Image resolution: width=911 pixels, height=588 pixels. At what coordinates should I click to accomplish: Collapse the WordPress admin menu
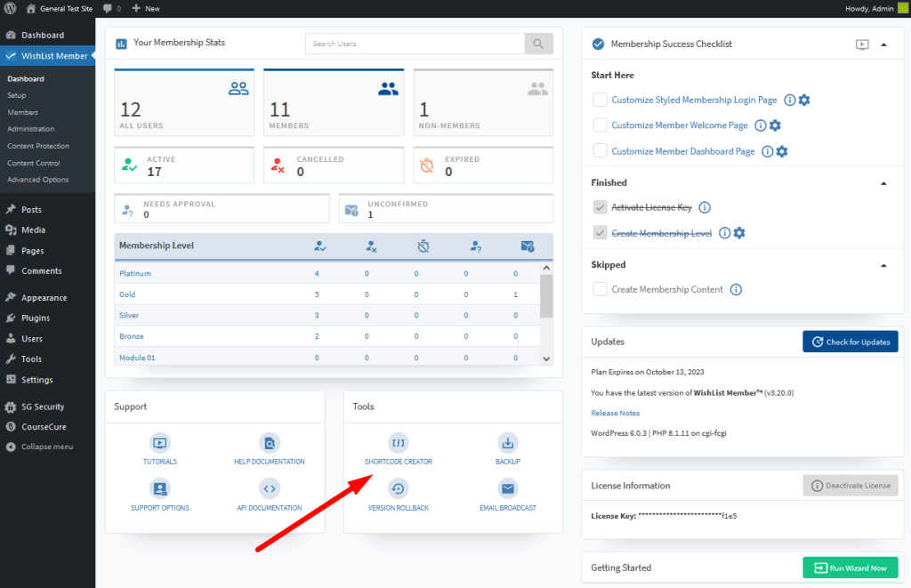pos(40,447)
